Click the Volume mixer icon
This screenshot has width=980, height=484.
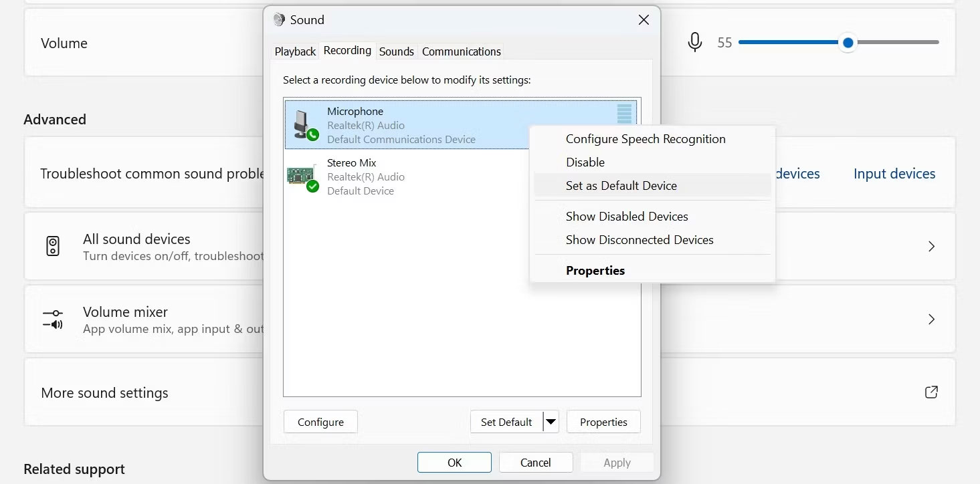click(x=52, y=319)
